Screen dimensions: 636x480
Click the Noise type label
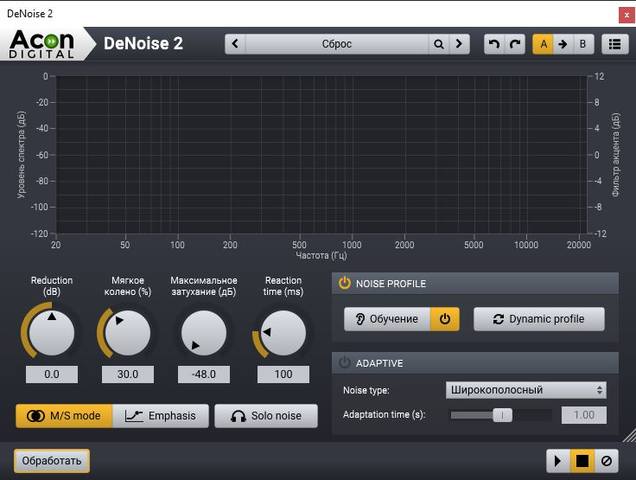pyautogui.click(x=366, y=390)
